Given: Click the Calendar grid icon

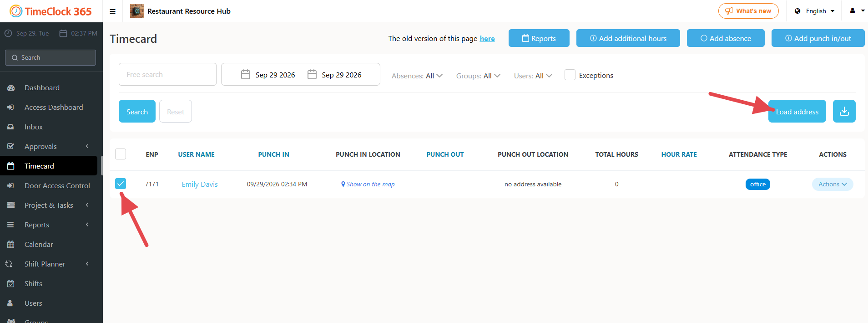Looking at the screenshot, I should tap(11, 245).
